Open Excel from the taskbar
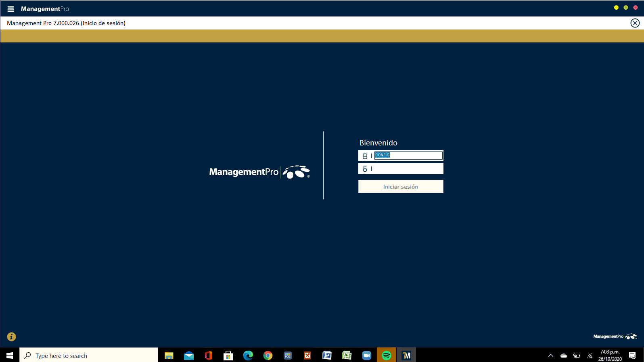Screen dimensions: 644x362 pyautogui.click(x=347, y=356)
